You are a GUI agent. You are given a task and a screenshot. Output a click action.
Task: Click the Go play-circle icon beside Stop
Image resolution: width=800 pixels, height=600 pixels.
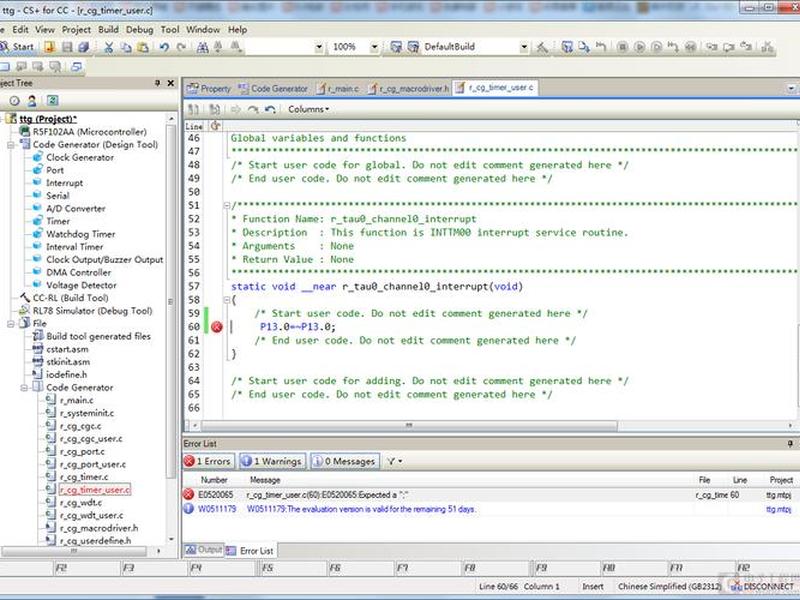pyautogui.click(x=639, y=47)
